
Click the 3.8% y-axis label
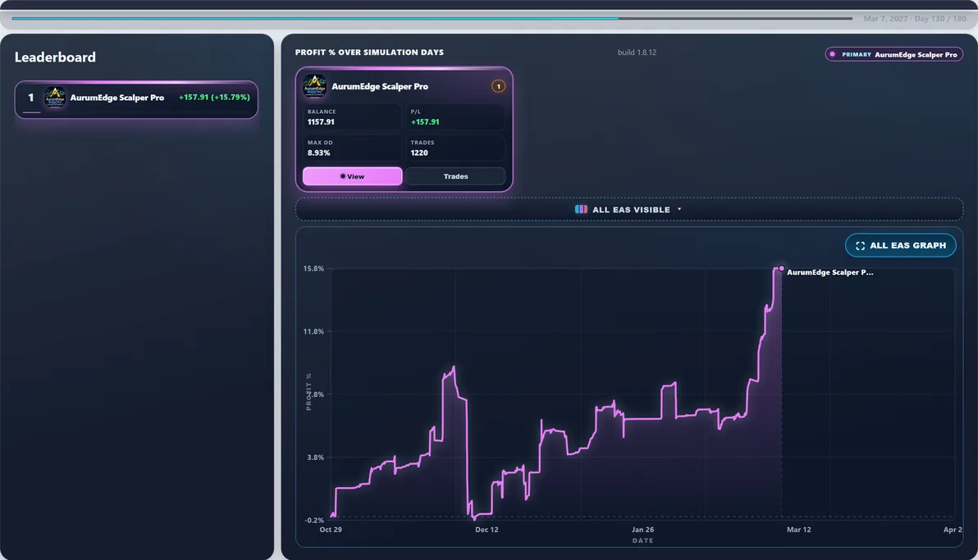(x=316, y=458)
